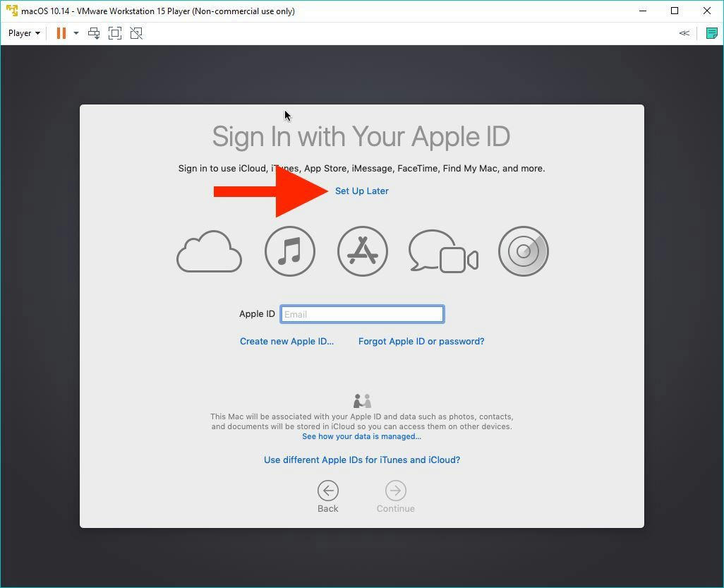
Task: Focus the Apple ID email field
Action: [362, 314]
